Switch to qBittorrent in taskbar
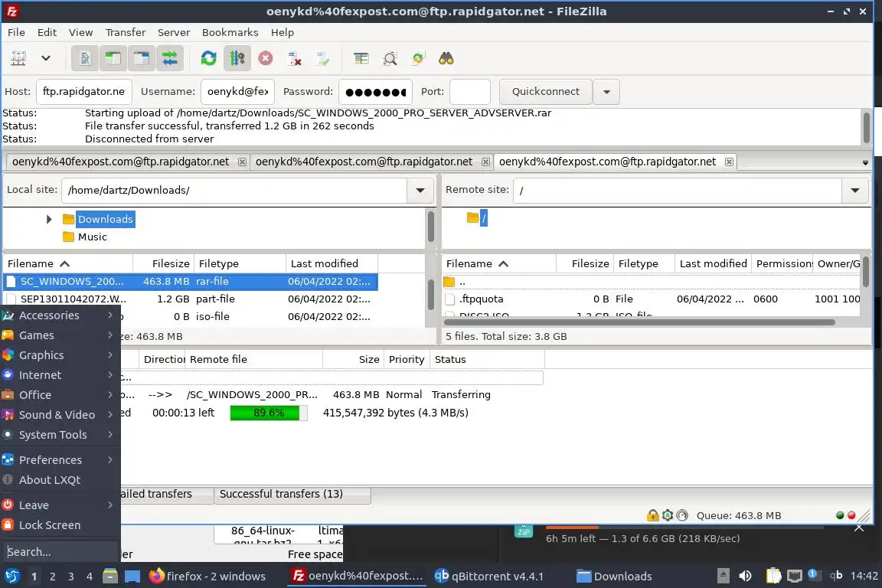The width and height of the screenshot is (882, 588). [x=488, y=577]
